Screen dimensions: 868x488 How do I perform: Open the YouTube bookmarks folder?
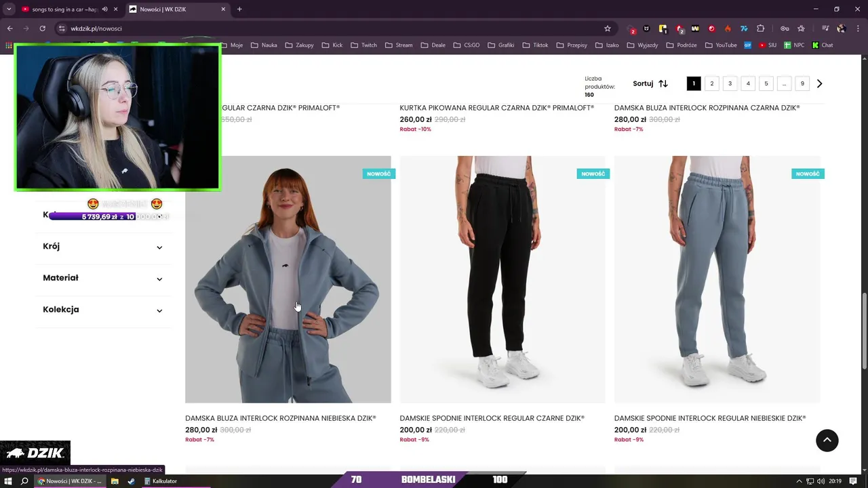(722, 45)
